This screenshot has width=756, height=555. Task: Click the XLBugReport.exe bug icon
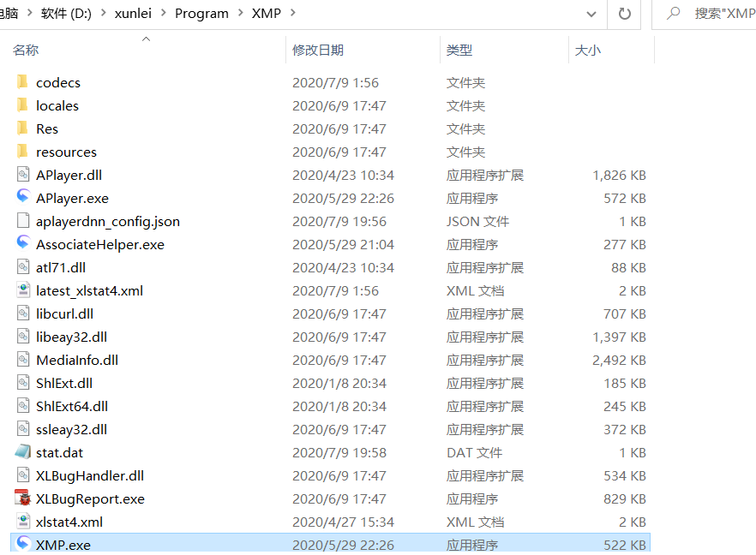click(23, 498)
